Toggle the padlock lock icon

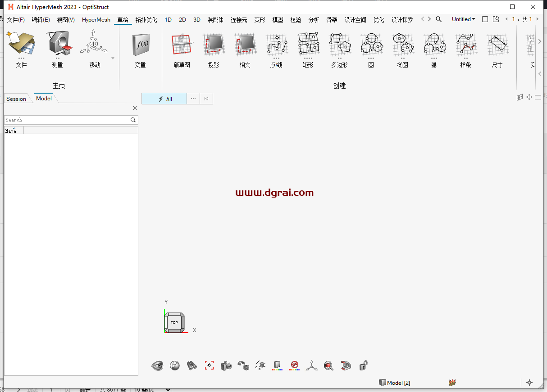pos(363,365)
